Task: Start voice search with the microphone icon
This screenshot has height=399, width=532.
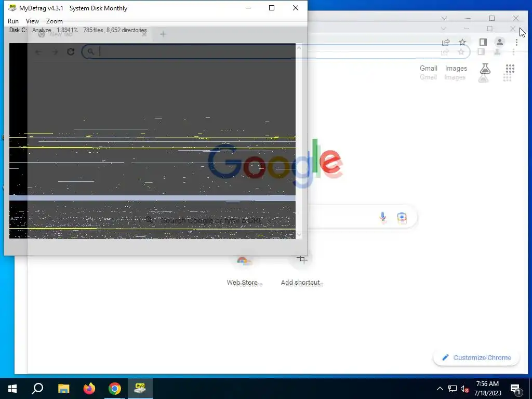Action: [382, 217]
